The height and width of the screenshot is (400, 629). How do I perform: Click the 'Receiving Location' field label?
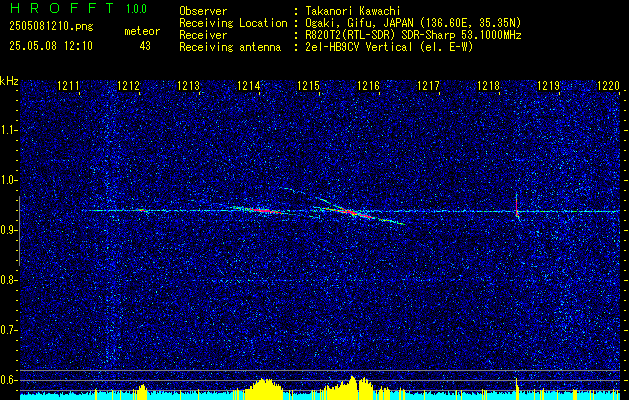233,23
